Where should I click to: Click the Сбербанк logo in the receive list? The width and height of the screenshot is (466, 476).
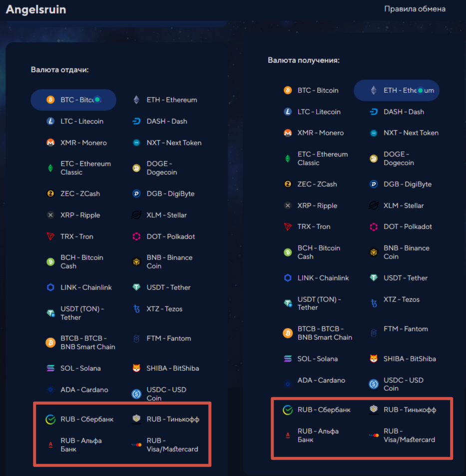288,410
